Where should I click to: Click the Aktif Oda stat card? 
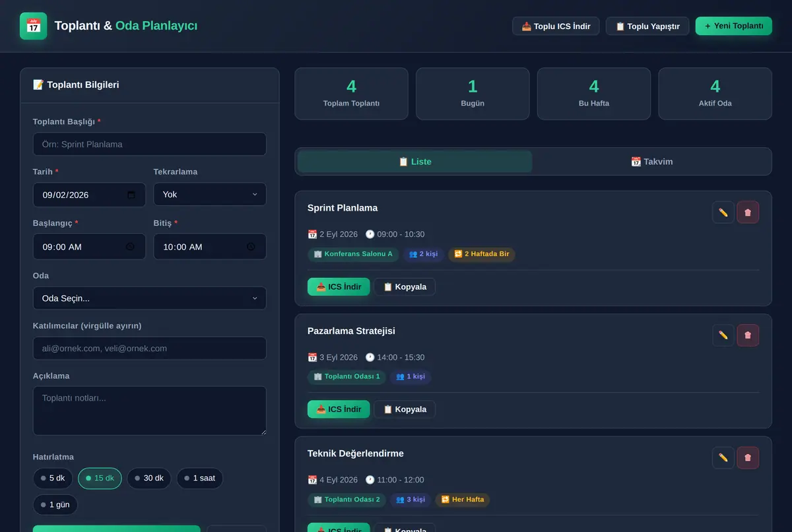pos(715,94)
